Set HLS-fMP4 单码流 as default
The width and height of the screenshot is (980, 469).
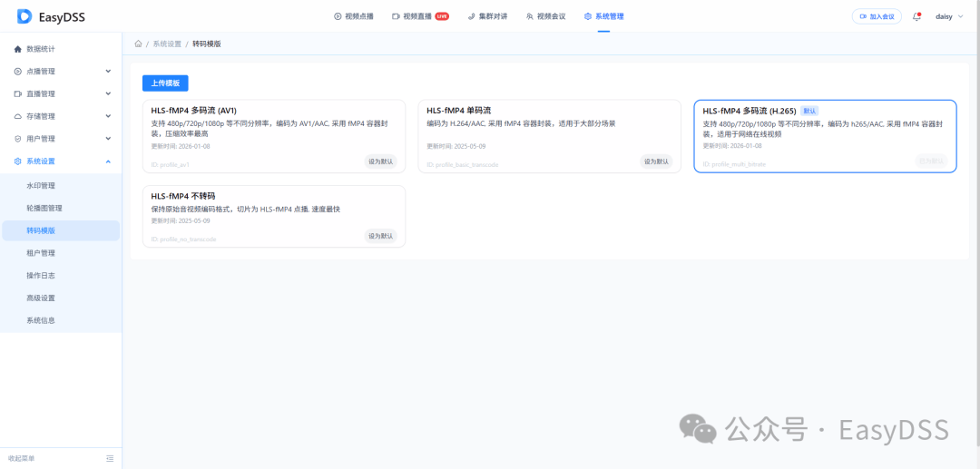tap(656, 161)
